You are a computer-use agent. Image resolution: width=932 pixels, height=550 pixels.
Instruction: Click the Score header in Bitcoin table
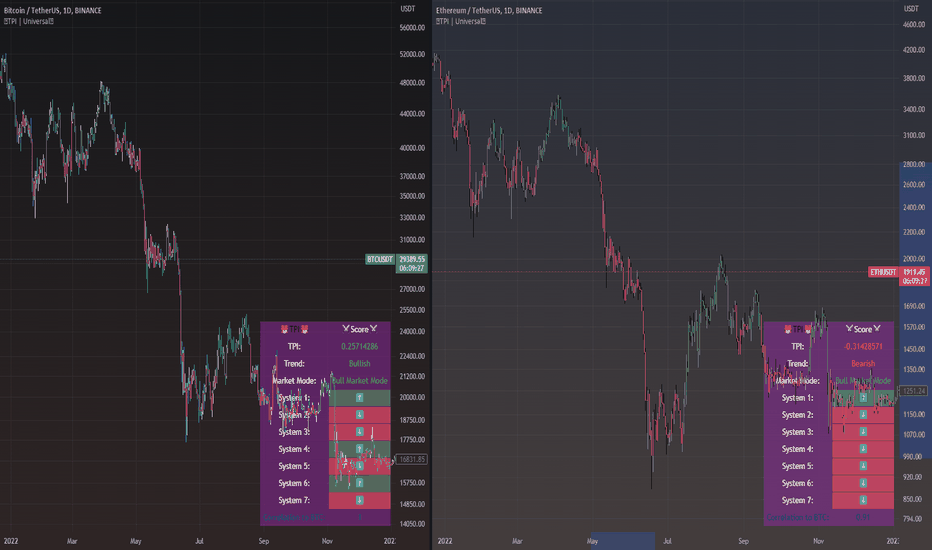(360, 329)
